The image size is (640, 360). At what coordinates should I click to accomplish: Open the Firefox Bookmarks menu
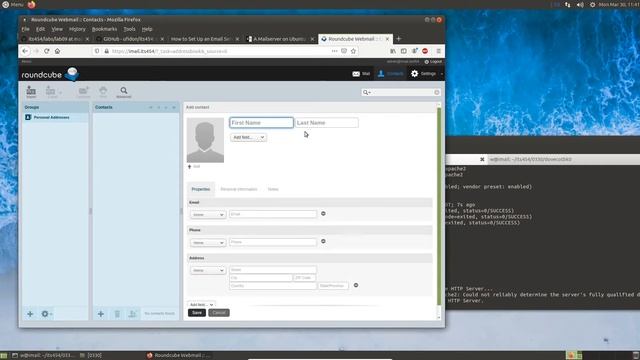click(x=104, y=29)
